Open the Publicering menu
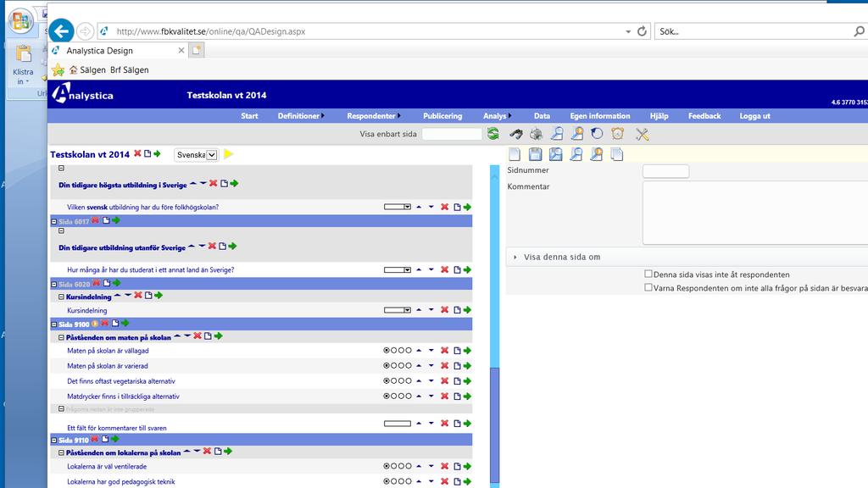Screen dimensions: 868x488 coord(442,115)
